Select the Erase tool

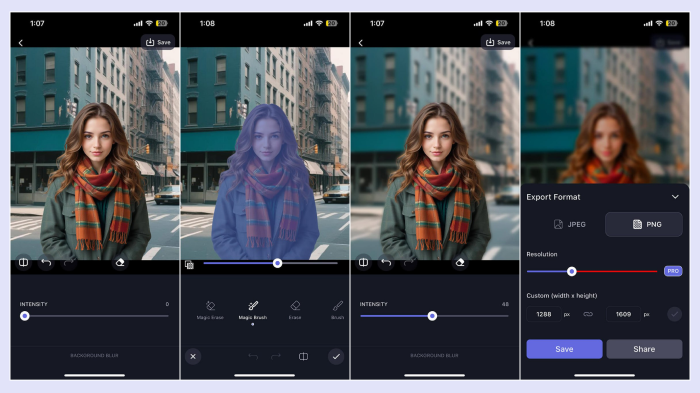coord(295,309)
